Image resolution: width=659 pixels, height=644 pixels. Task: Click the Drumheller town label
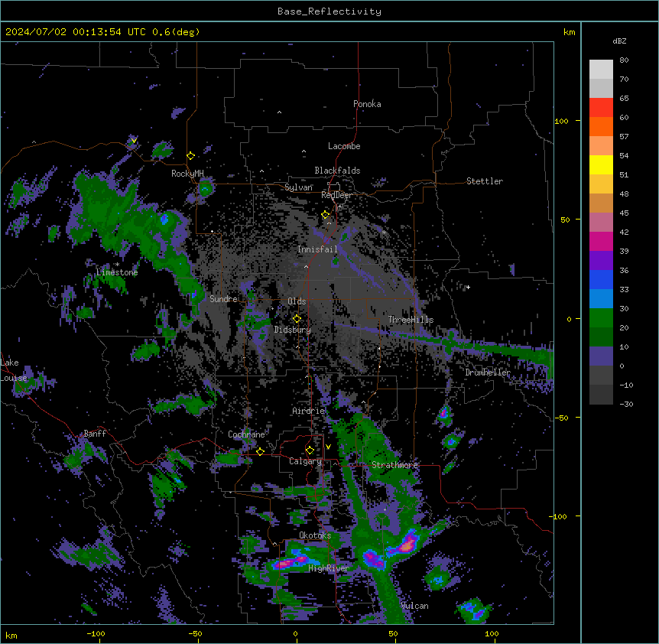pos(488,372)
